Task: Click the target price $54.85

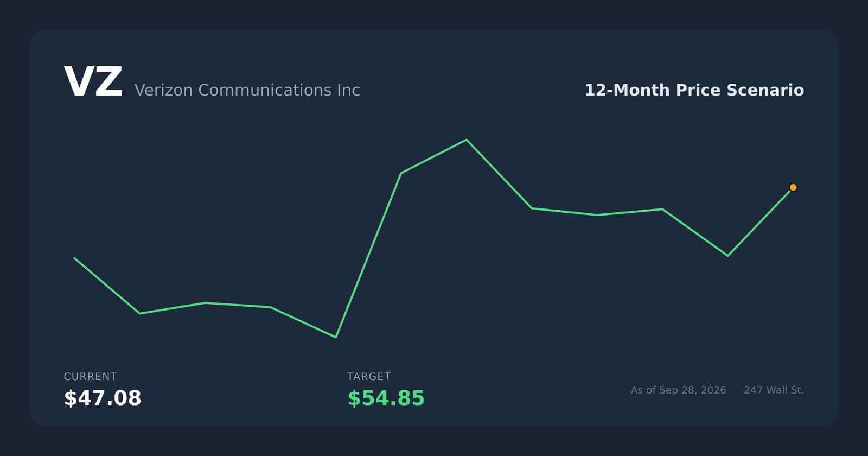Action: [386, 398]
